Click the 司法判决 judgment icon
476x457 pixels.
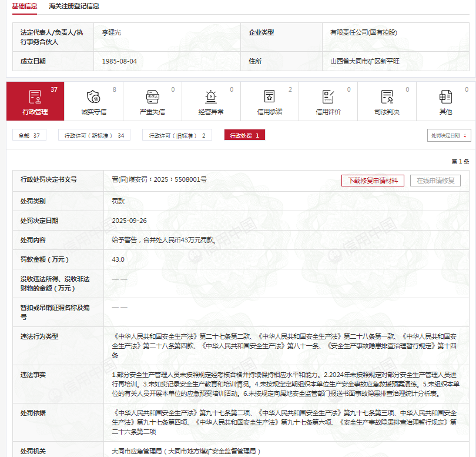[x=387, y=96]
